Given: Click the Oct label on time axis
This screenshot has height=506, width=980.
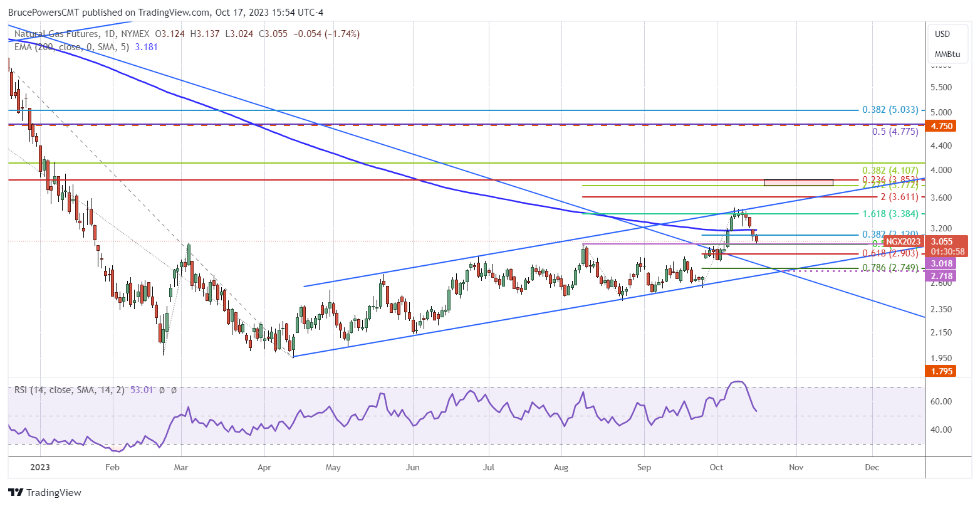Looking at the screenshot, I should pyautogui.click(x=716, y=467).
